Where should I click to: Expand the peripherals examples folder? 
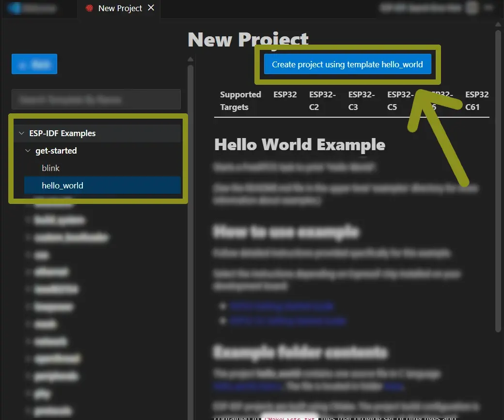tap(56, 376)
